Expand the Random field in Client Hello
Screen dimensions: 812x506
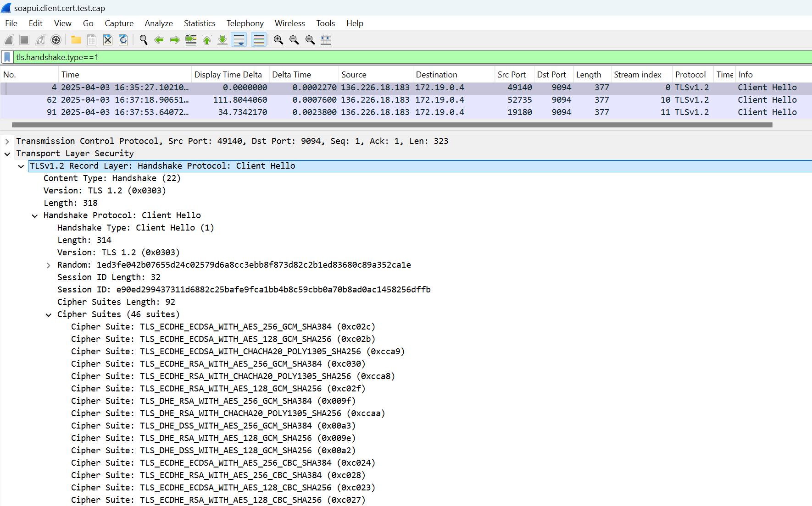pyautogui.click(x=49, y=264)
